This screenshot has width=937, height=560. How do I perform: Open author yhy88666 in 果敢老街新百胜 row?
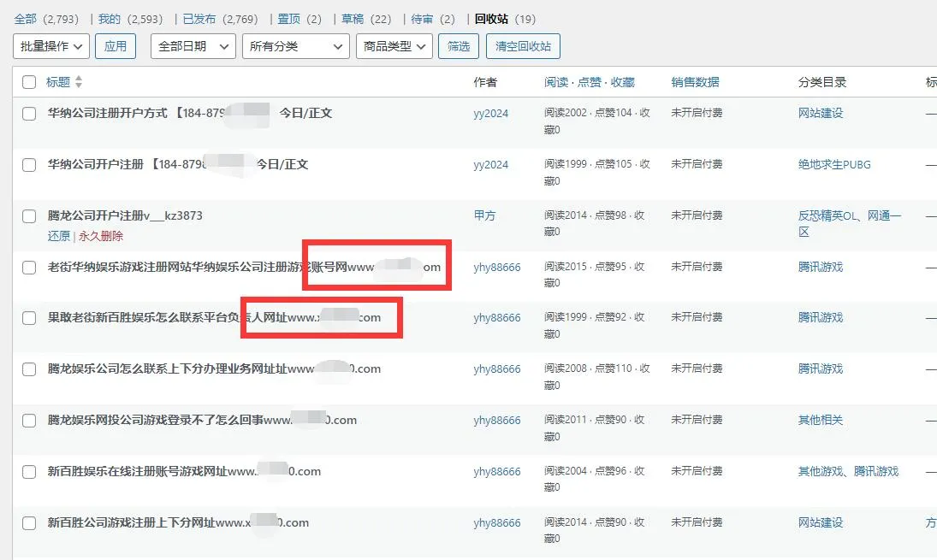pyautogui.click(x=497, y=317)
